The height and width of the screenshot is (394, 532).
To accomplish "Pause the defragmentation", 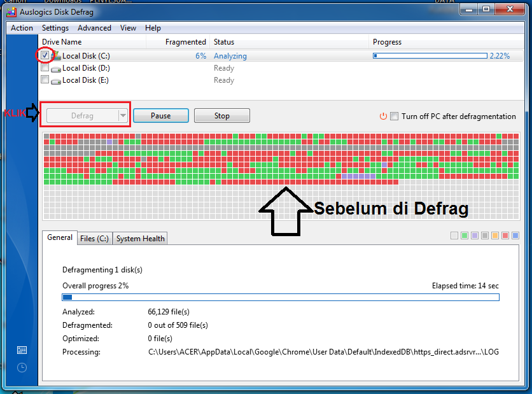I will (161, 116).
